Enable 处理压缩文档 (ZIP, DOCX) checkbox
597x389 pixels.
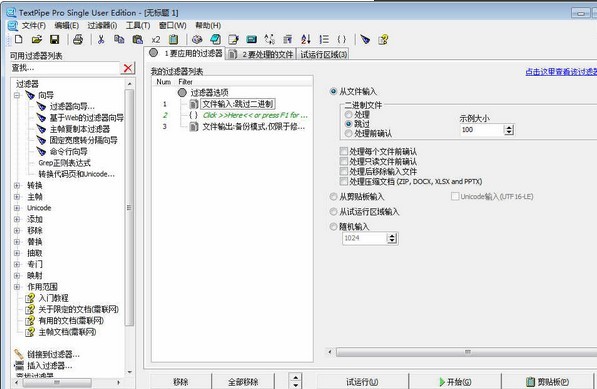click(344, 181)
